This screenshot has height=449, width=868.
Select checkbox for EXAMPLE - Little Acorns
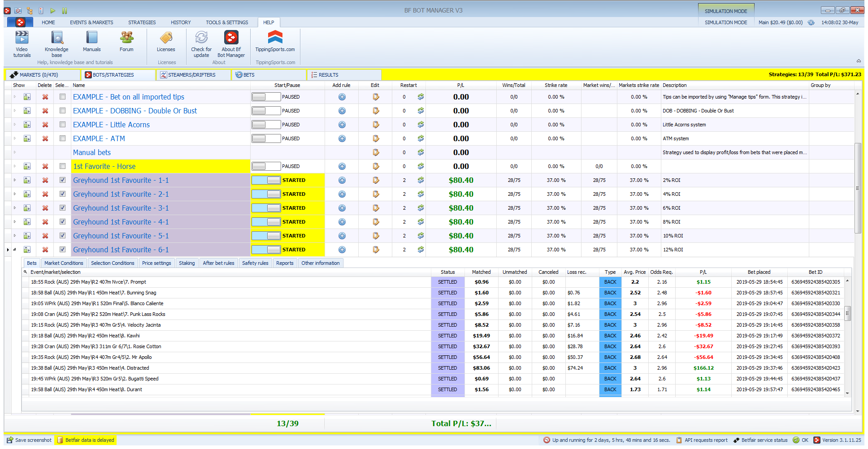point(62,125)
